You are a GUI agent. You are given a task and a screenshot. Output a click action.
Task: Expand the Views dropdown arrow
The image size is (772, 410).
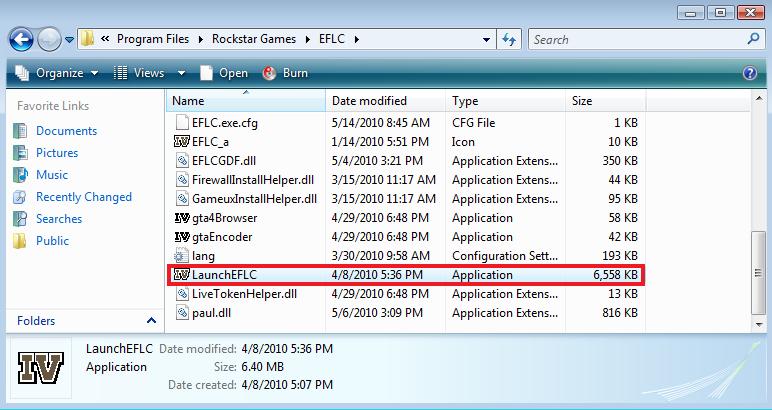[181, 73]
